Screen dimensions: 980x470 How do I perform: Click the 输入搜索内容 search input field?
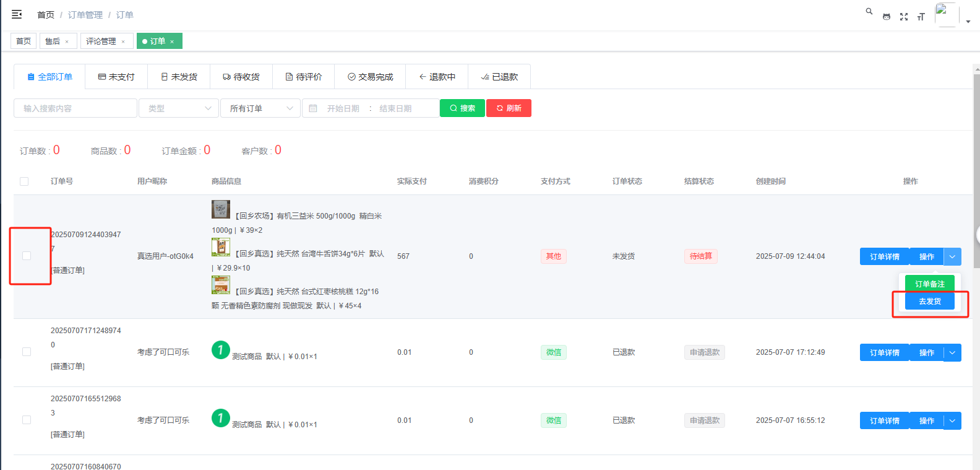pyautogui.click(x=75, y=108)
